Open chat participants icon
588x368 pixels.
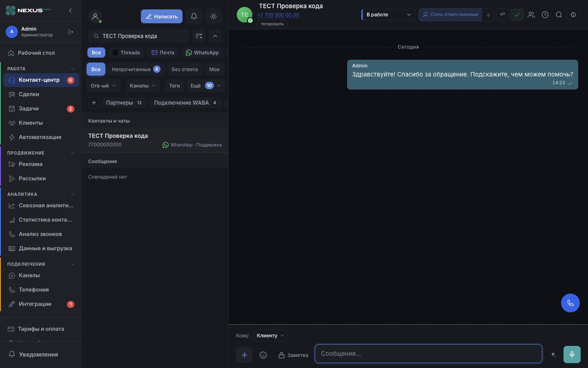[x=531, y=15]
